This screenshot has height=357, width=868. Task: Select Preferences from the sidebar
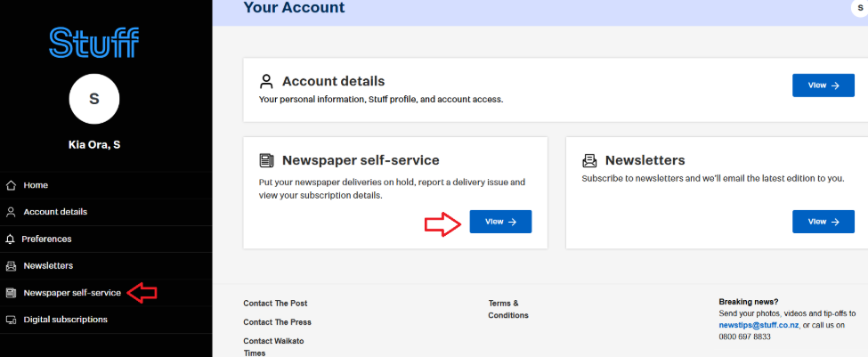tap(47, 239)
